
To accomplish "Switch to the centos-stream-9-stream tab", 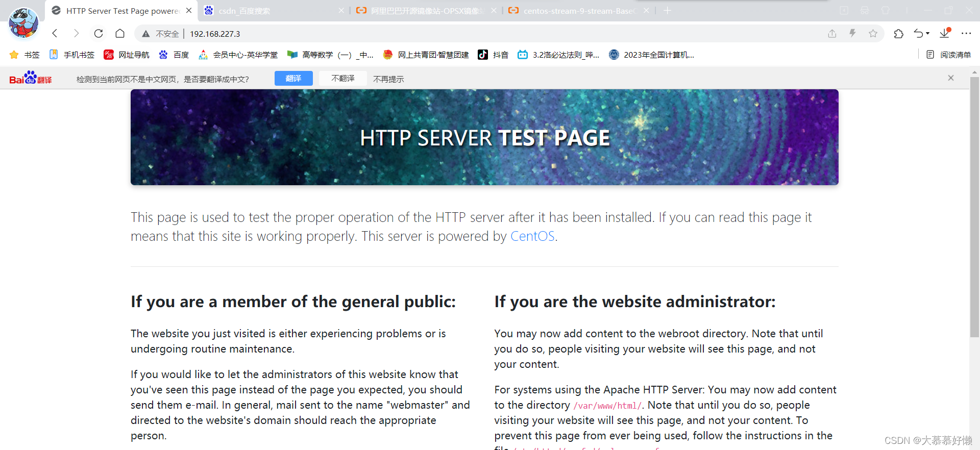I will [x=578, y=11].
